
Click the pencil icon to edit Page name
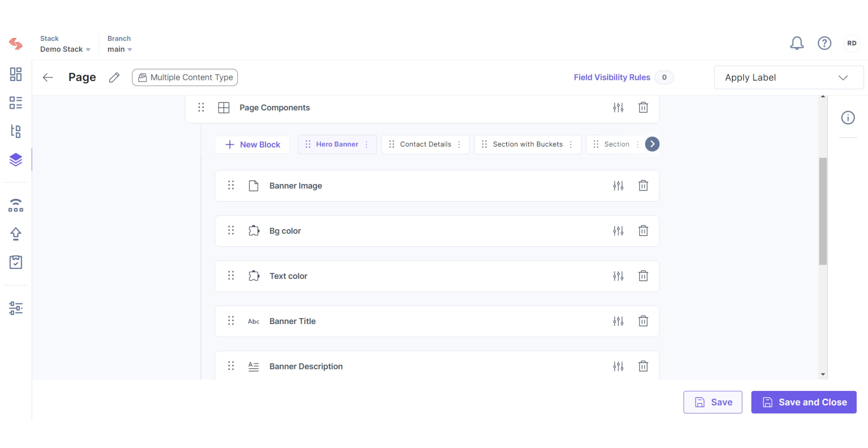(114, 77)
